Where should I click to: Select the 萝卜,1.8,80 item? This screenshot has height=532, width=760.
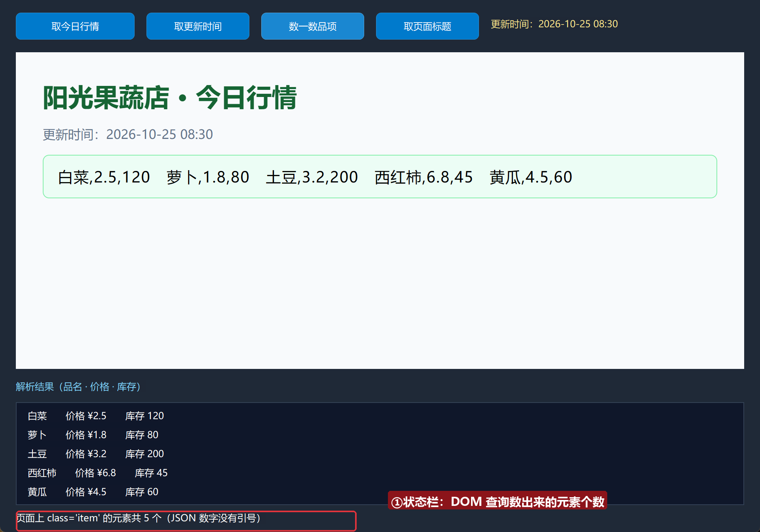click(208, 177)
